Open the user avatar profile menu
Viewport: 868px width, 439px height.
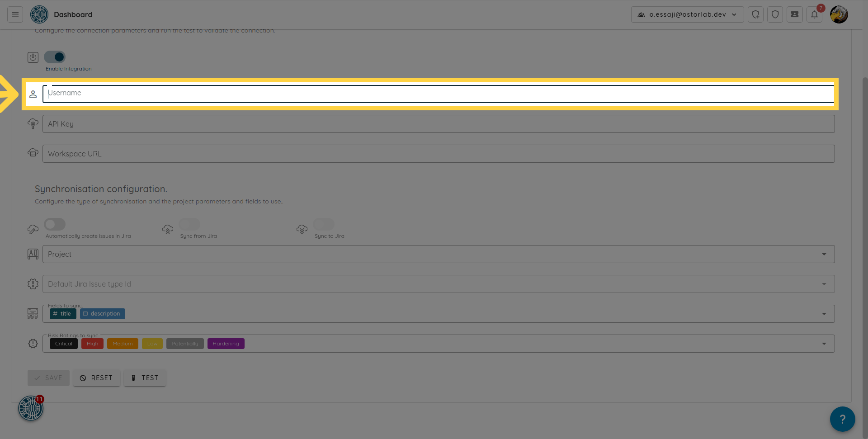pyautogui.click(x=839, y=14)
